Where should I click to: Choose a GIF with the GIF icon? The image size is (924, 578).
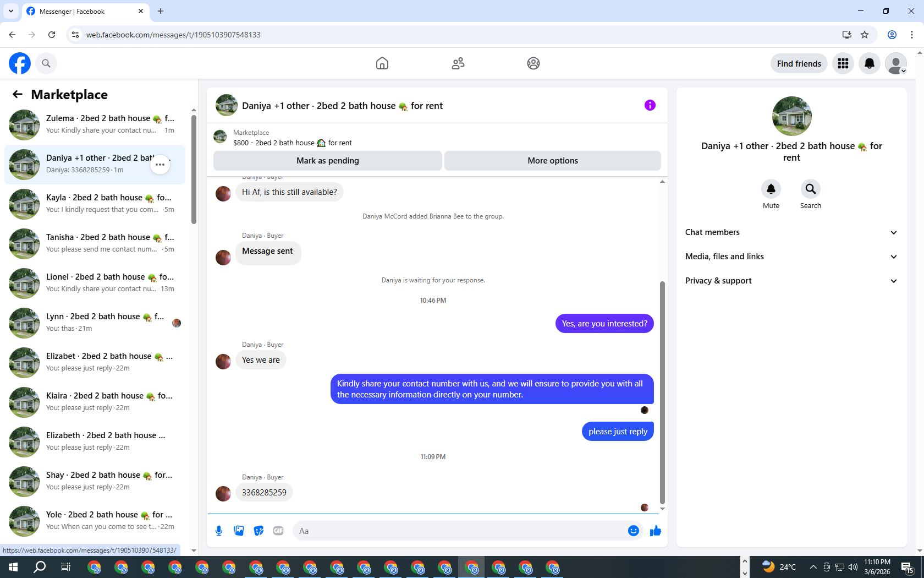278,531
